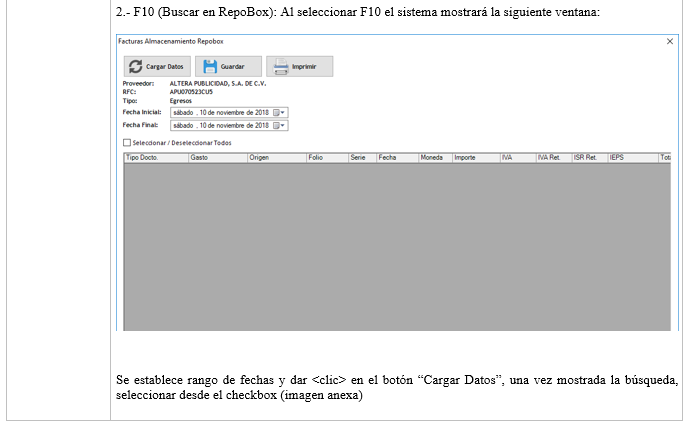Sort by the Fecha column header
This screenshot has width=690, height=428.
(x=397, y=157)
